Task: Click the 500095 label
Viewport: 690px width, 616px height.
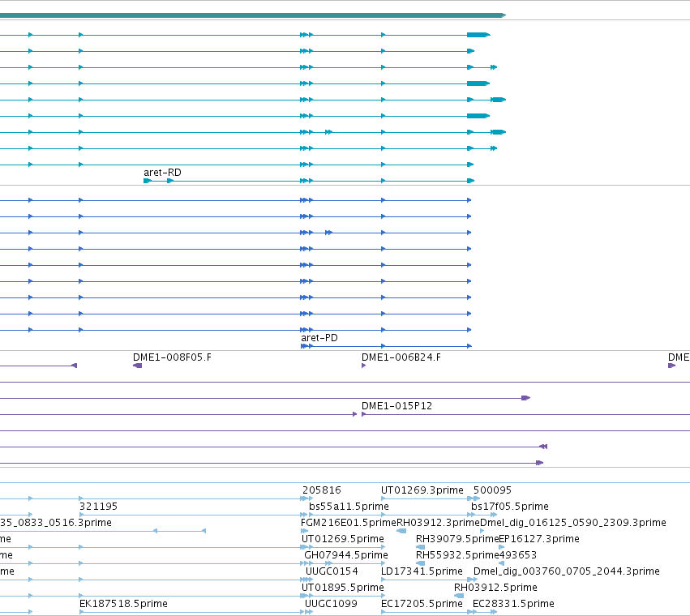Action: [x=492, y=490]
